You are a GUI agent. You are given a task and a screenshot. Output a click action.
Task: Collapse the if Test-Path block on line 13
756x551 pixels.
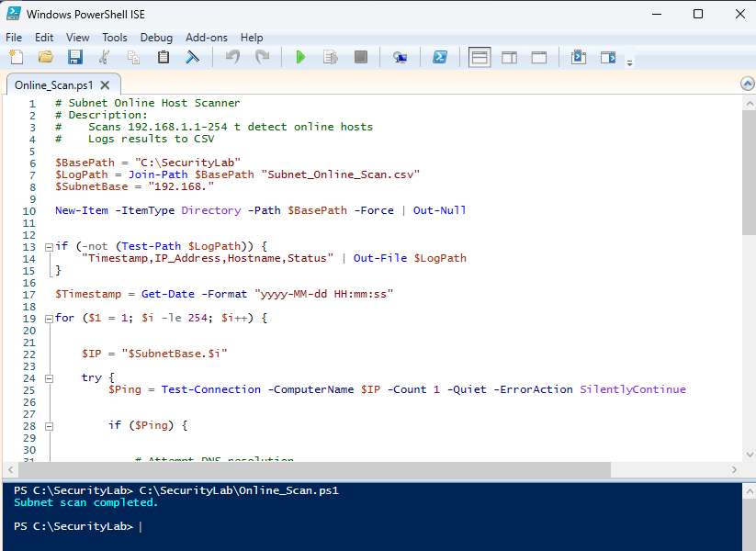click(48, 246)
